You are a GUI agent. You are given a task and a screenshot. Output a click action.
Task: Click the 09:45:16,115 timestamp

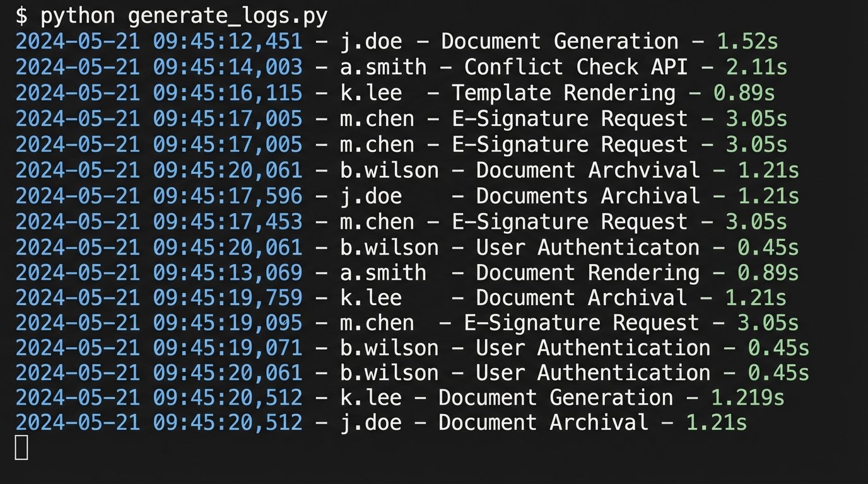pos(227,93)
